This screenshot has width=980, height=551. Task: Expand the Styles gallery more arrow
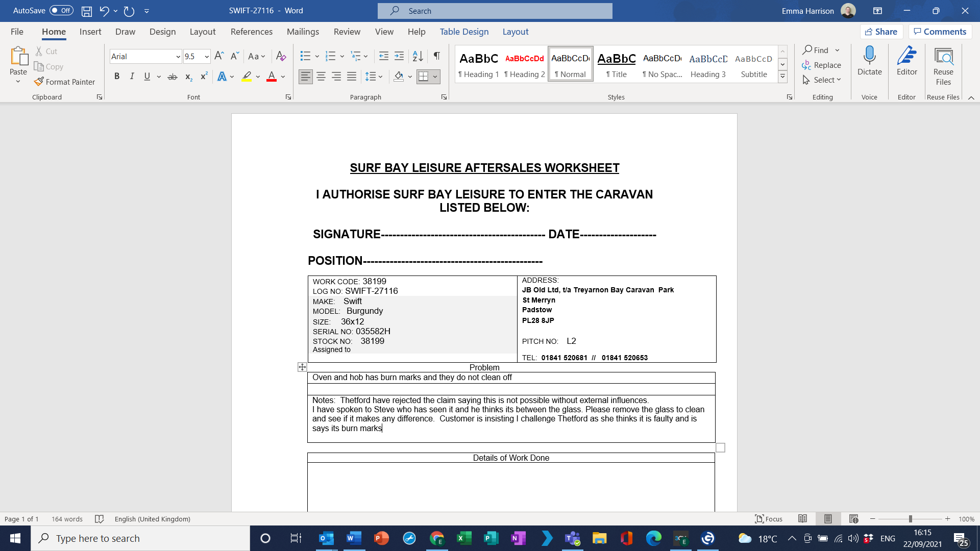pos(782,77)
